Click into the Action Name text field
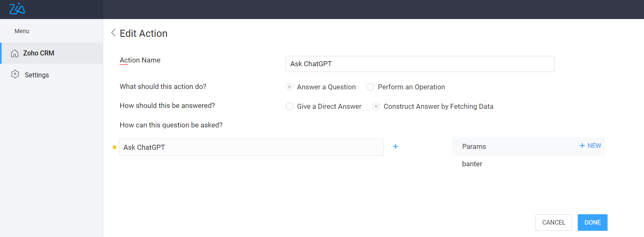Viewport: 644px width, 237px height. (x=420, y=64)
